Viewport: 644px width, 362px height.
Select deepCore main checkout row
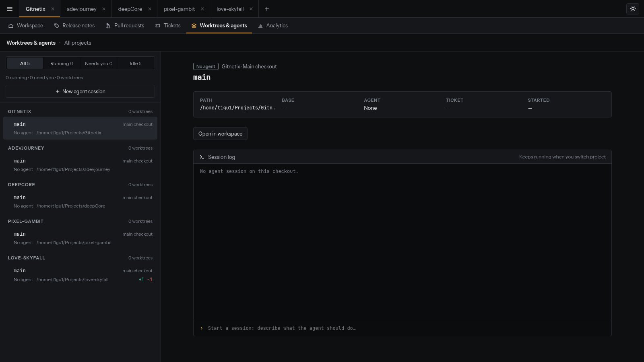[x=80, y=202]
